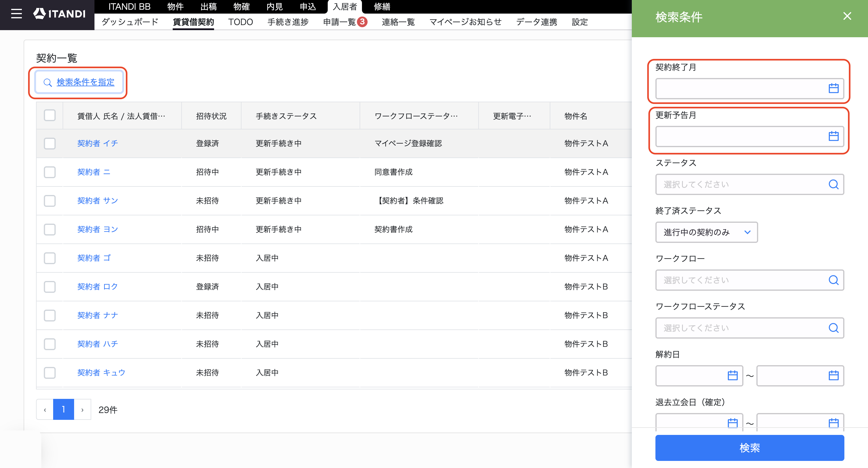Switch to the 物確 tab
This screenshot has height=468, width=868.
[241, 6]
